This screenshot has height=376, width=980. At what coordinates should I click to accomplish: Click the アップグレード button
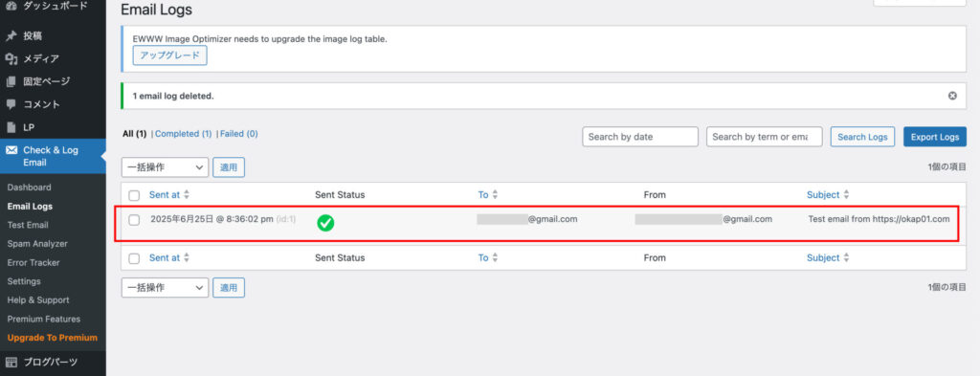[169, 55]
